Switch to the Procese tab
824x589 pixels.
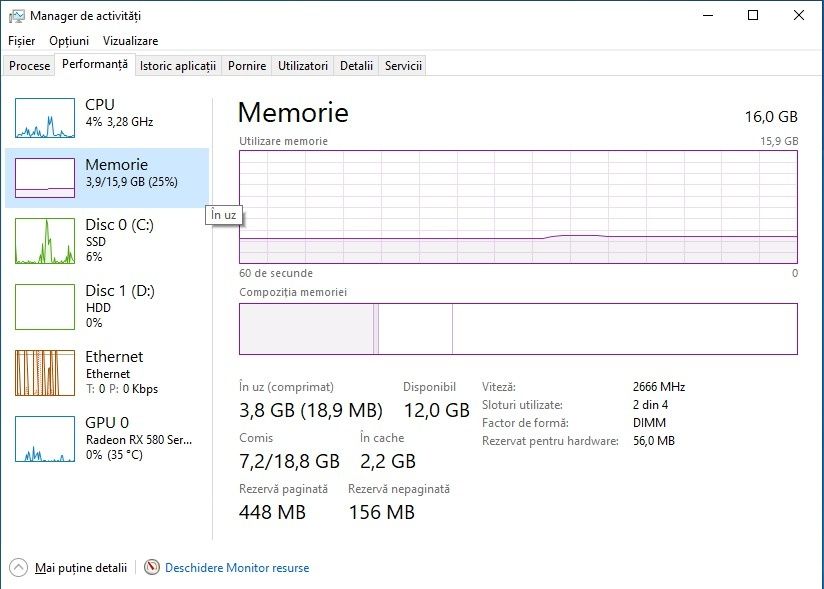pos(30,66)
